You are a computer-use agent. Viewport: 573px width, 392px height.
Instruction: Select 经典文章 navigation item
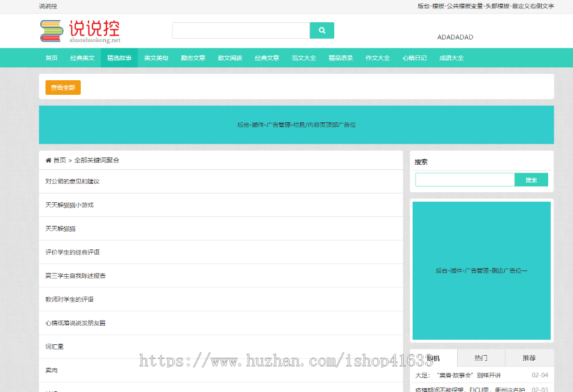tap(267, 58)
